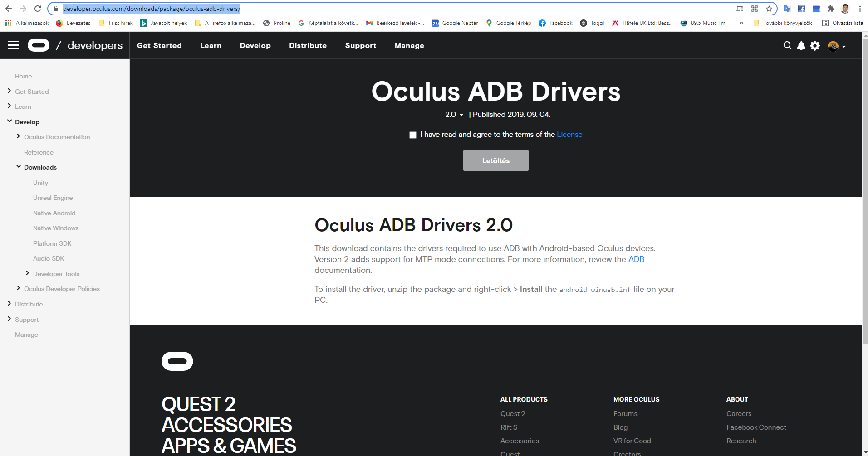Open the Olvasási lista reading list
Viewport: 868px width, 456px height.
click(x=843, y=23)
